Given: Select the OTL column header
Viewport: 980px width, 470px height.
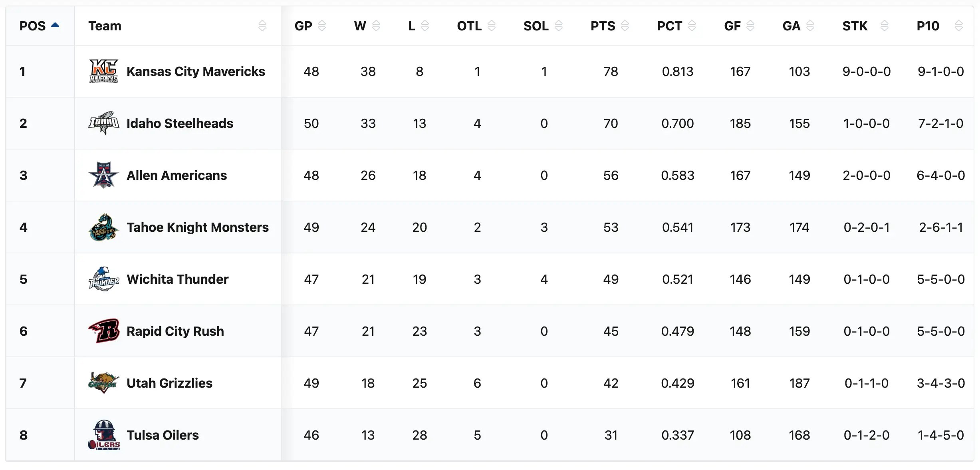Looking at the screenshot, I should 469,26.
